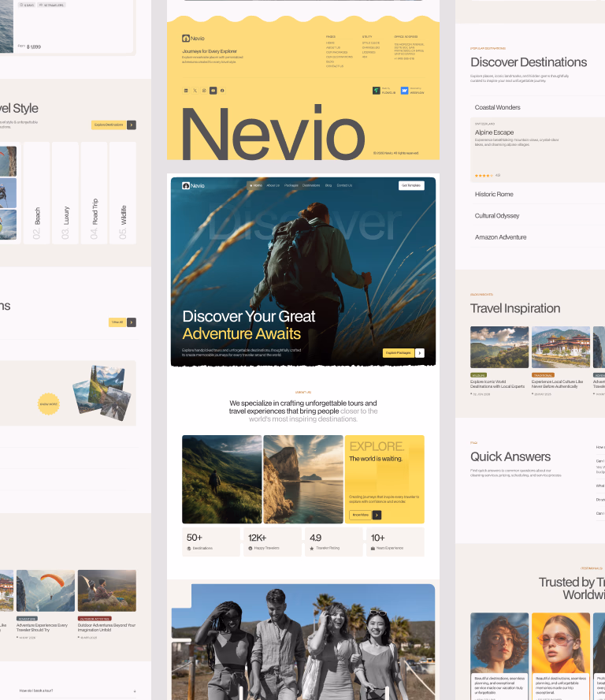Click the Travel Inspiration heading

click(x=515, y=308)
